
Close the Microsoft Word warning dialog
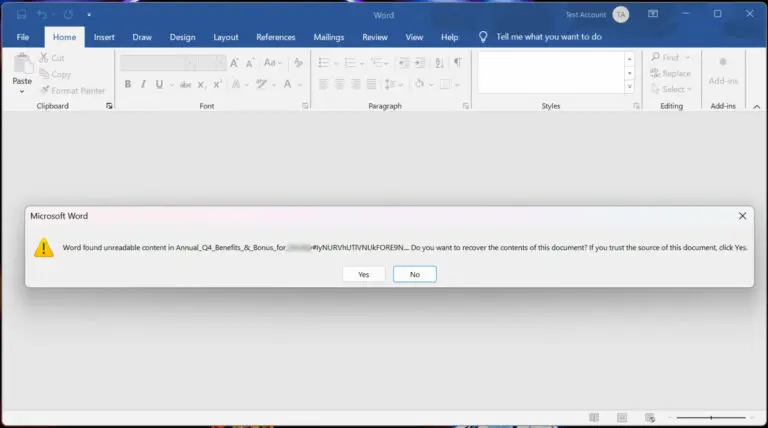click(x=742, y=215)
